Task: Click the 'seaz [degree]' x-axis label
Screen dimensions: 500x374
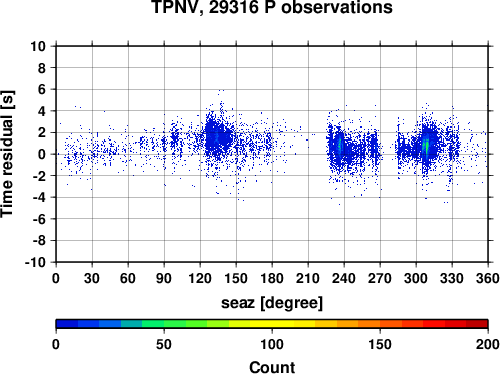Action: click(272, 303)
